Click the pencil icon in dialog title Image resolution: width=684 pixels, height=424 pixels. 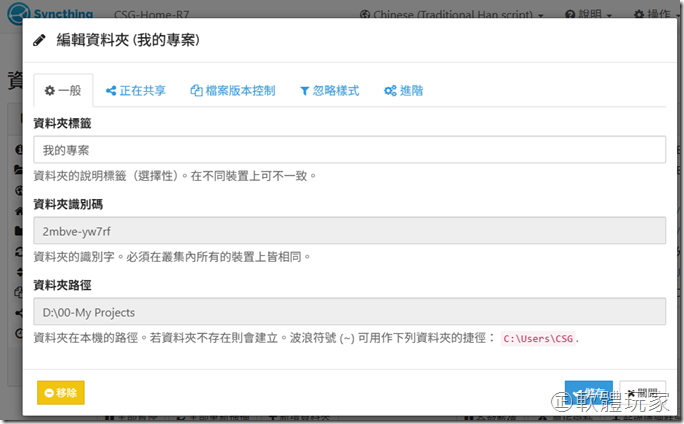pyautogui.click(x=40, y=40)
